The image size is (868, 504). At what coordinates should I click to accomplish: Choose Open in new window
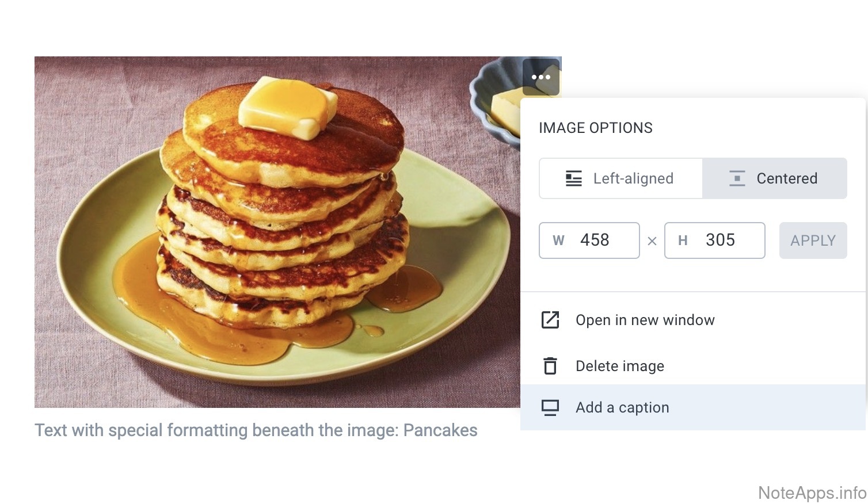(645, 320)
